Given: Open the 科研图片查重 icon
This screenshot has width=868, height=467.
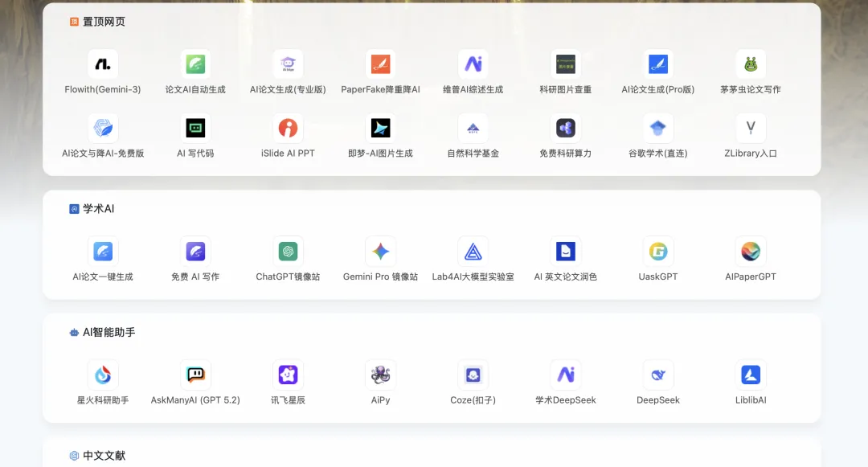Looking at the screenshot, I should coord(565,64).
